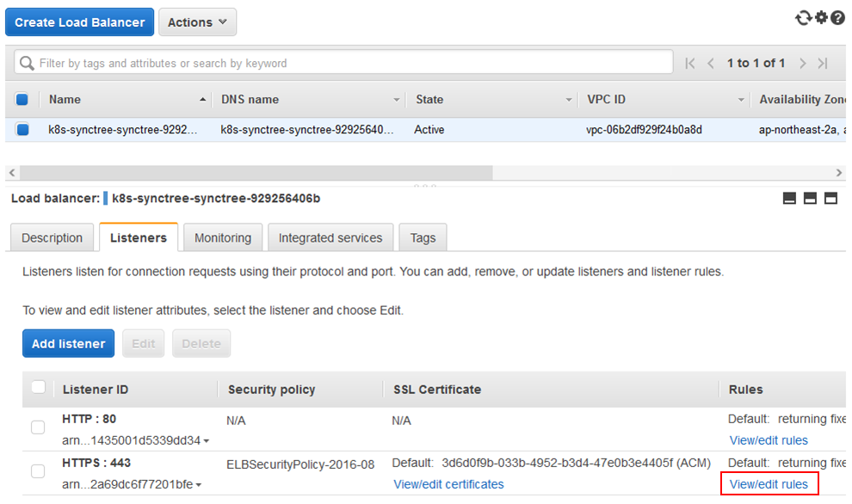
Task: Go to previous page of results
Action: pyautogui.click(x=710, y=64)
